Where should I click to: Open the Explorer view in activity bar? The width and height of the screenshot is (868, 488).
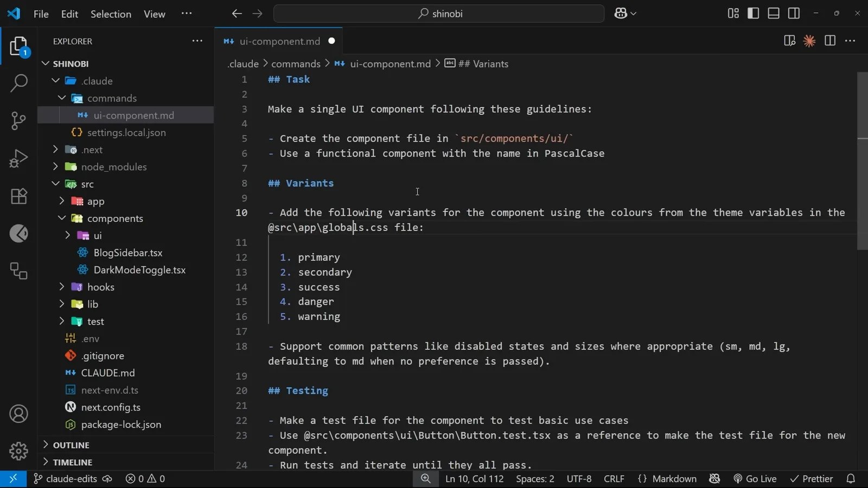(18, 46)
